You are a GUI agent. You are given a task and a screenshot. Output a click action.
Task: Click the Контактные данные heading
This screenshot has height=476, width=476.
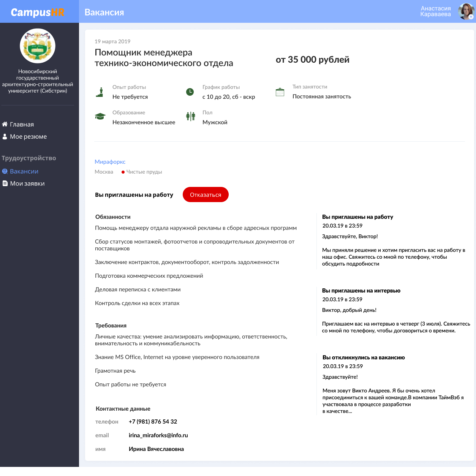pyautogui.click(x=123, y=409)
